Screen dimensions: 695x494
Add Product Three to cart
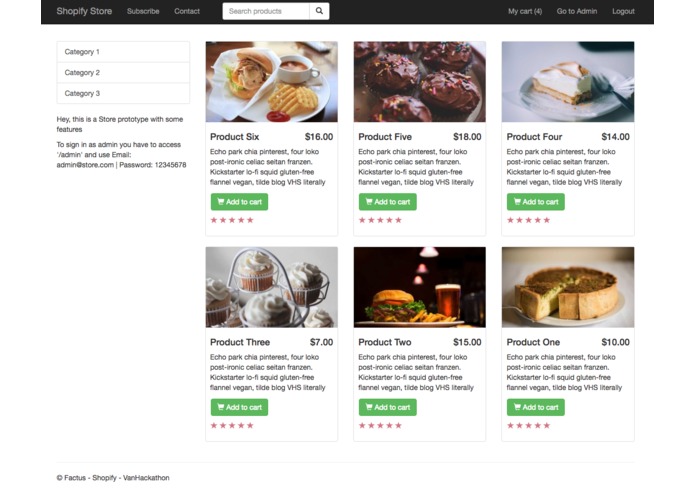[239, 407]
